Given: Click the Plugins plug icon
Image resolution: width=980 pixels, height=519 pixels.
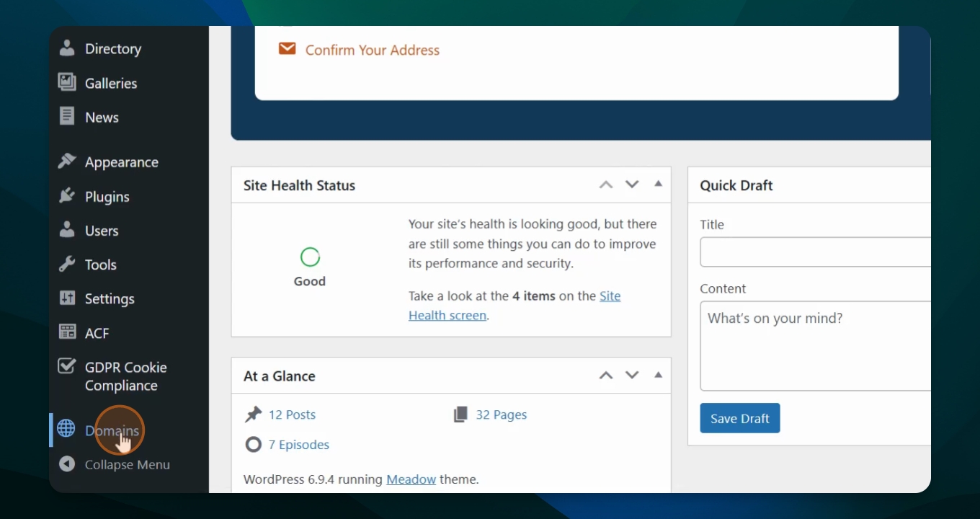Looking at the screenshot, I should click(x=67, y=196).
